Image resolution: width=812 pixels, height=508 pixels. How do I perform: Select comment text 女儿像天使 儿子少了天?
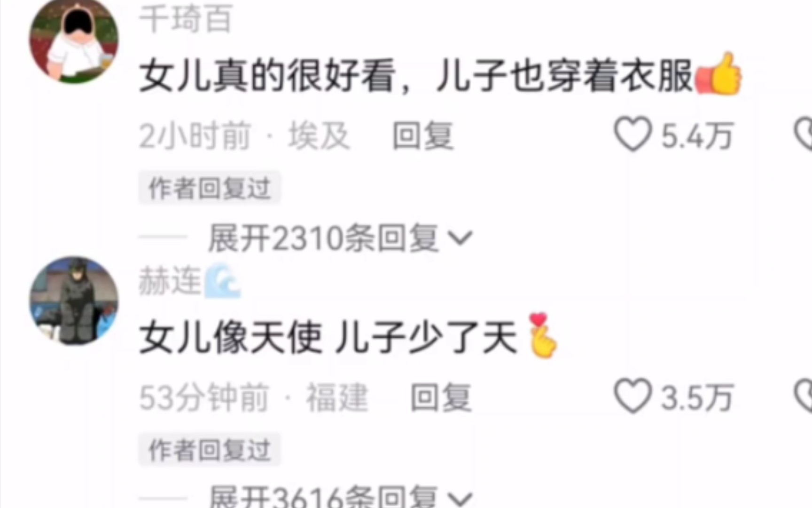[x=328, y=337]
